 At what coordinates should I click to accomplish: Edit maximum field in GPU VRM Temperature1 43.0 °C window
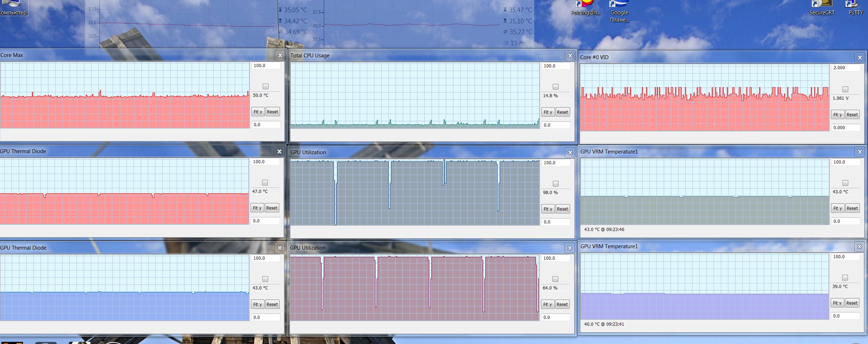[x=845, y=162]
